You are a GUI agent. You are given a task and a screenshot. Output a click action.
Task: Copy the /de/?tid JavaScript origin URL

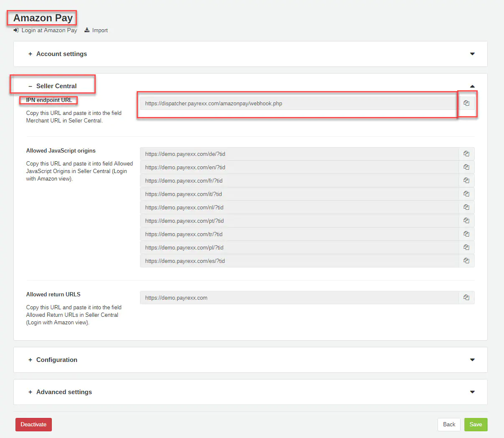[466, 154]
